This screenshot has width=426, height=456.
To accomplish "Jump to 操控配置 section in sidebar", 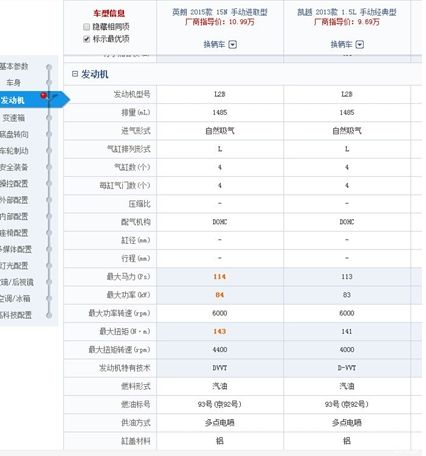I will (x=14, y=183).
